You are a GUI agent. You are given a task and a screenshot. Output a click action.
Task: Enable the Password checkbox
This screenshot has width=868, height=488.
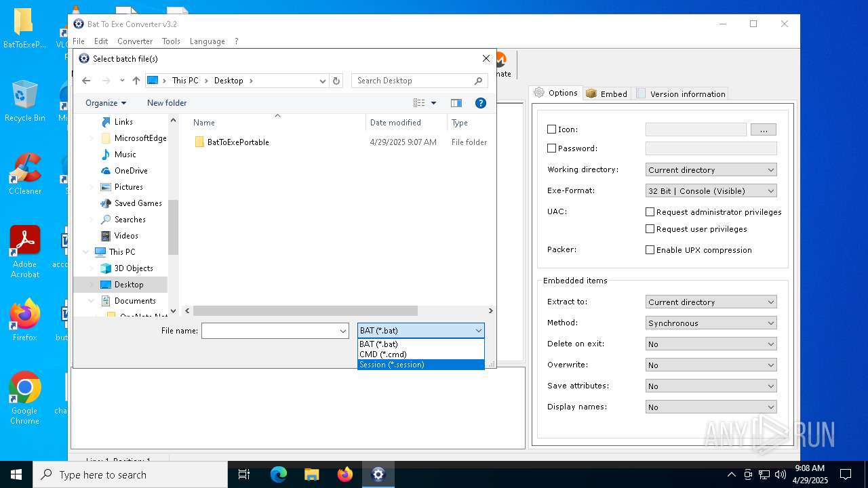click(551, 148)
